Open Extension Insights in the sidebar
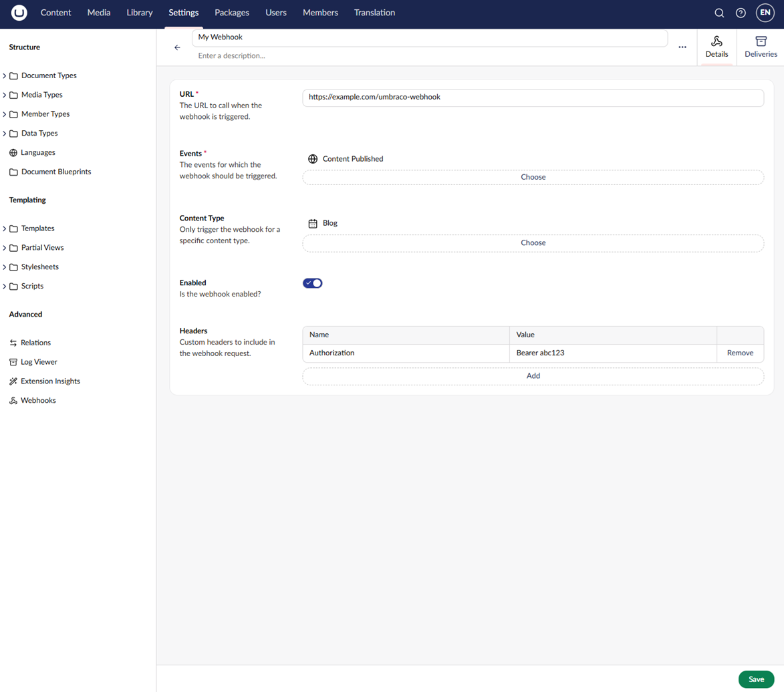 (x=50, y=381)
